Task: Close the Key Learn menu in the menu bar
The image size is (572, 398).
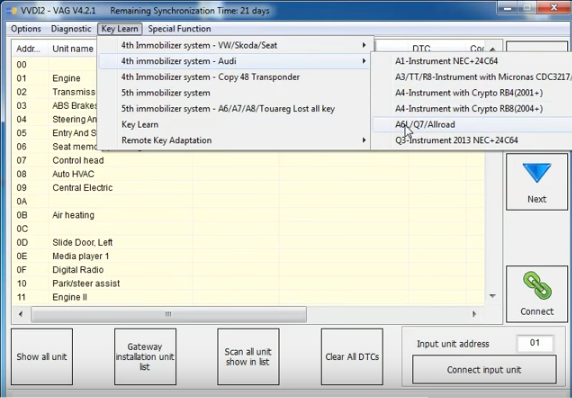Action: point(120,29)
